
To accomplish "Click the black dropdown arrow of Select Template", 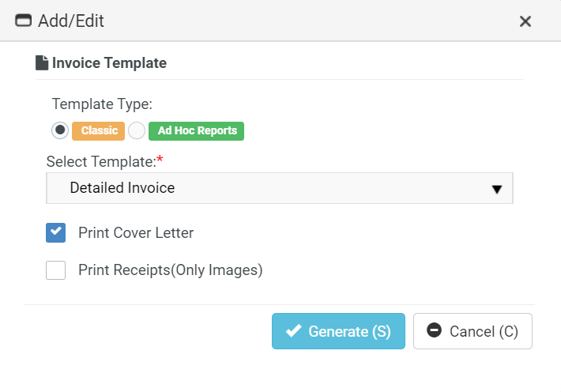I will (496, 189).
